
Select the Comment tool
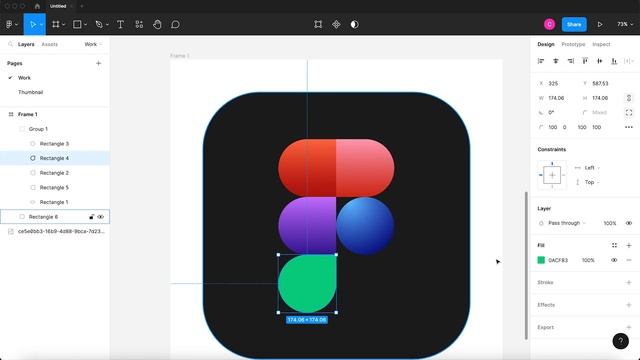(x=175, y=24)
